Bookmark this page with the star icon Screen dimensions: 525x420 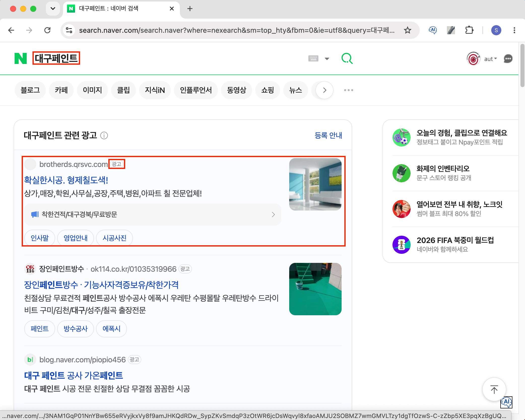(407, 30)
